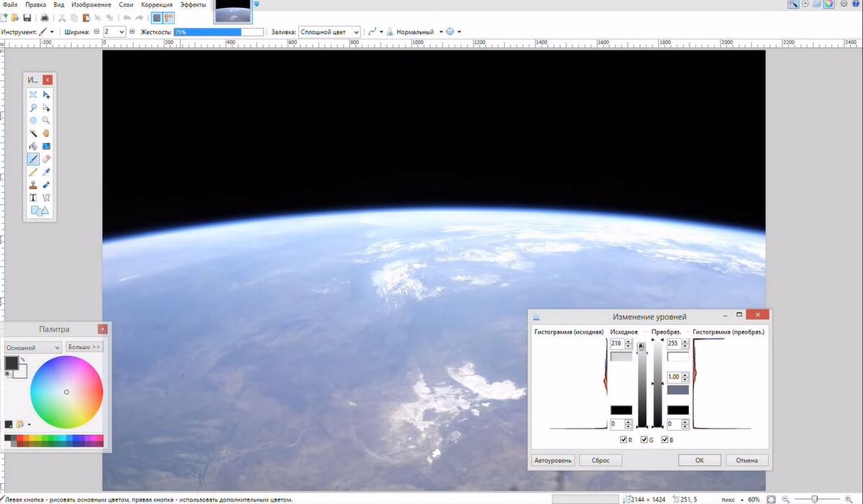Open the Инструмент tool chooser dropdown
The height and width of the screenshot is (504, 863).
pos(45,32)
